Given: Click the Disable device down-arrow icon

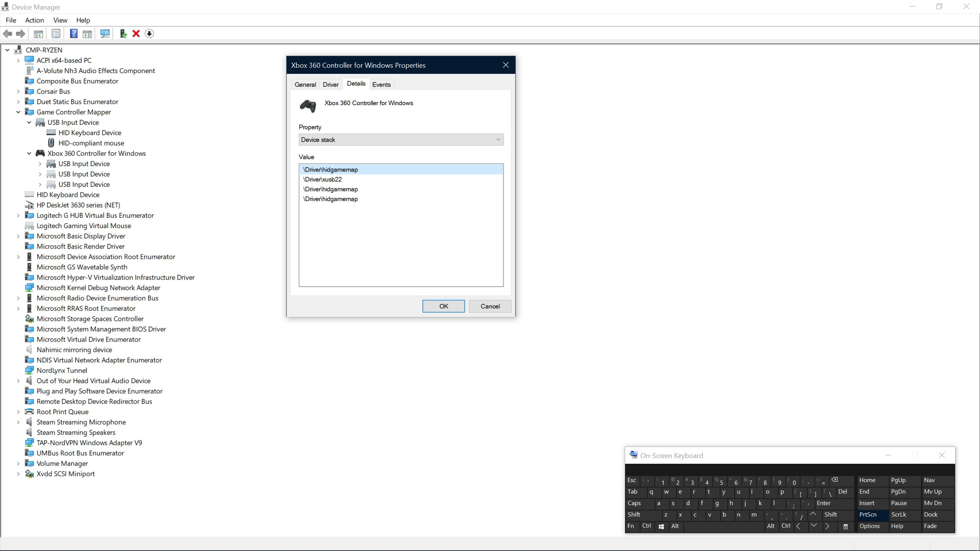Looking at the screenshot, I should click(x=149, y=34).
